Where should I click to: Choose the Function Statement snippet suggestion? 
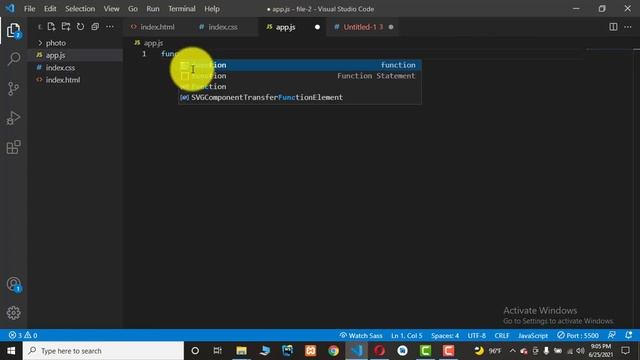[300, 76]
